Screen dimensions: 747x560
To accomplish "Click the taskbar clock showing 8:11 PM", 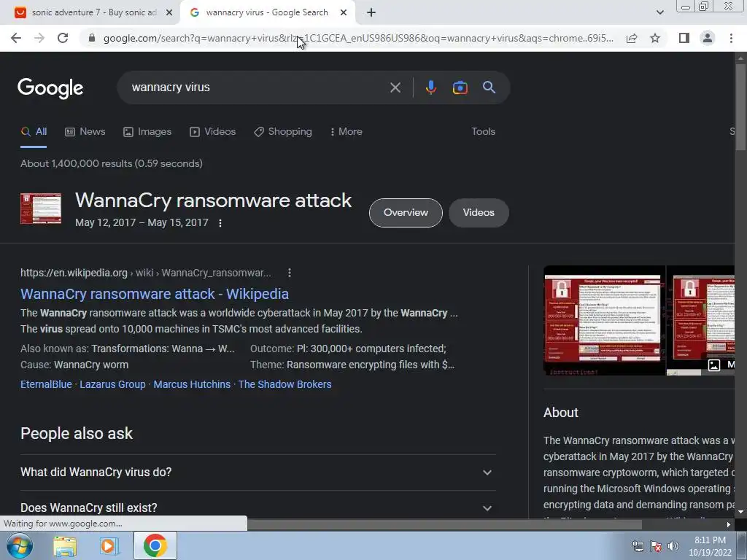I will point(710,546).
